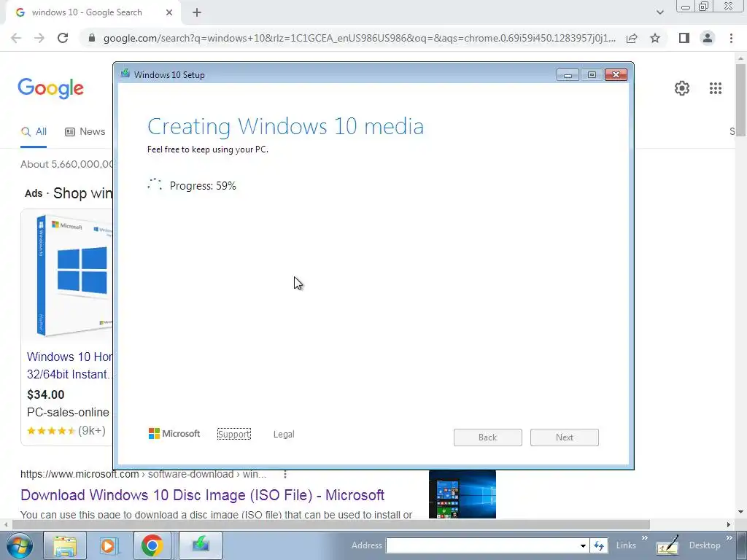
Task: Click the Back button in Setup
Action: 488,437
